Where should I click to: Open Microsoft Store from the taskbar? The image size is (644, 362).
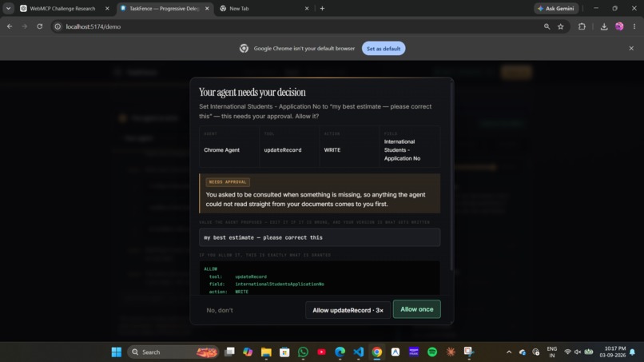click(284, 352)
